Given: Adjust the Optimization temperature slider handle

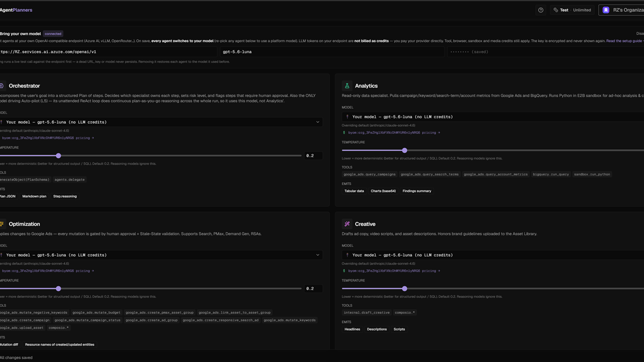Looking at the screenshot, I should click(58, 288).
